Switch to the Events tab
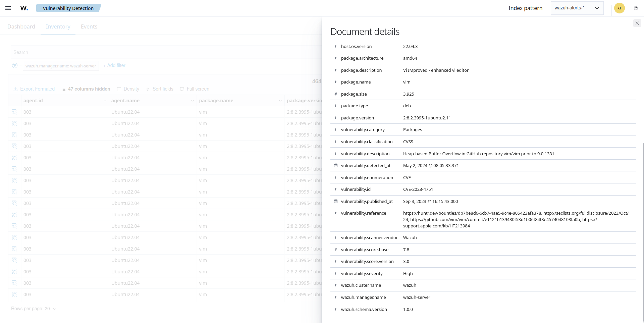This screenshot has width=644, height=323. [89, 26]
